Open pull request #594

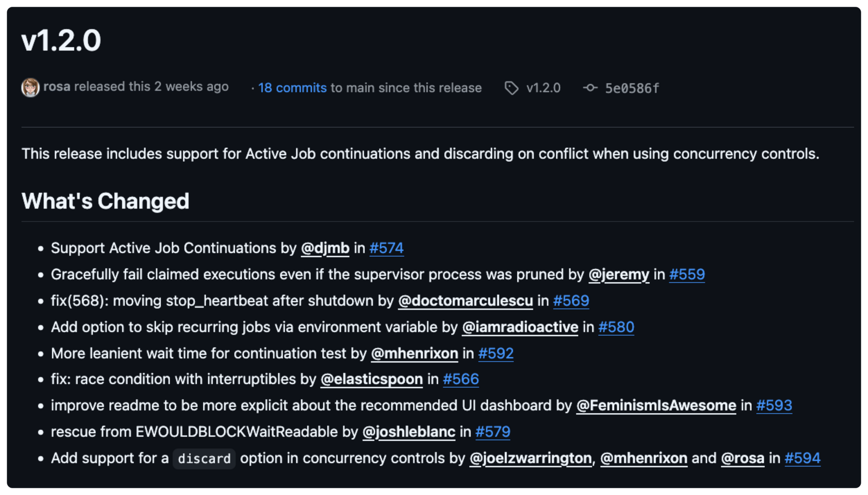(x=802, y=458)
